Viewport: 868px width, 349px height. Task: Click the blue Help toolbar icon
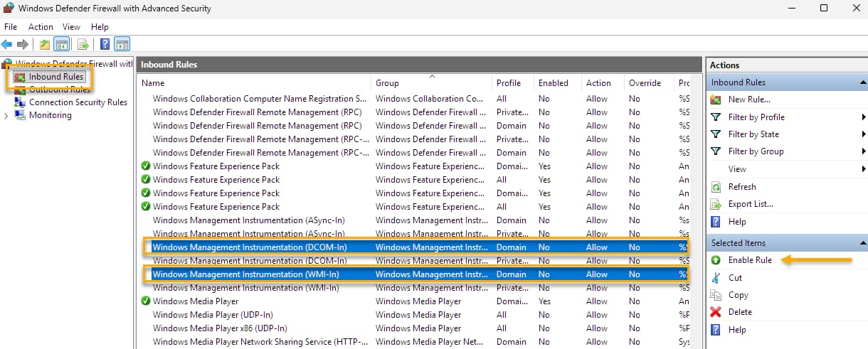pos(105,44)
